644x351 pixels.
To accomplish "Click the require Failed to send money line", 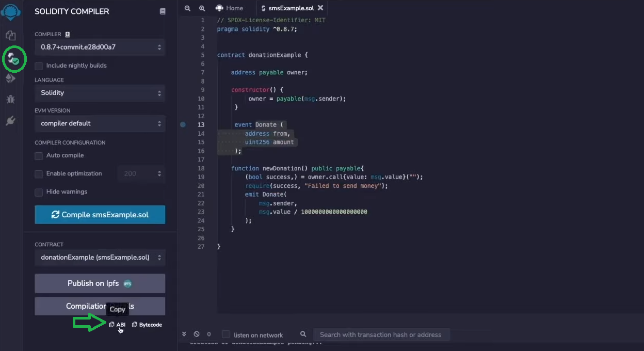I will pyautogui.click(x=316, y=186).
